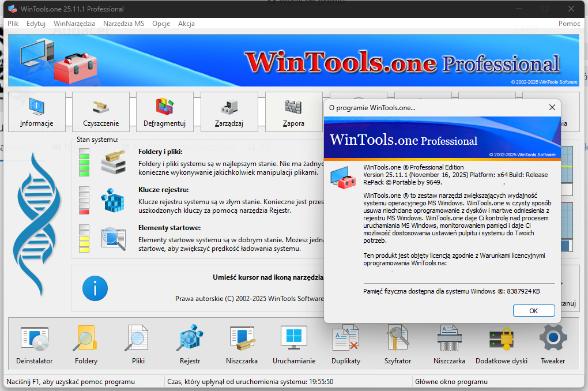Open the Czyszczenie cleaning tool
This screenshot has height=391, width=588.
click(101, 112)
